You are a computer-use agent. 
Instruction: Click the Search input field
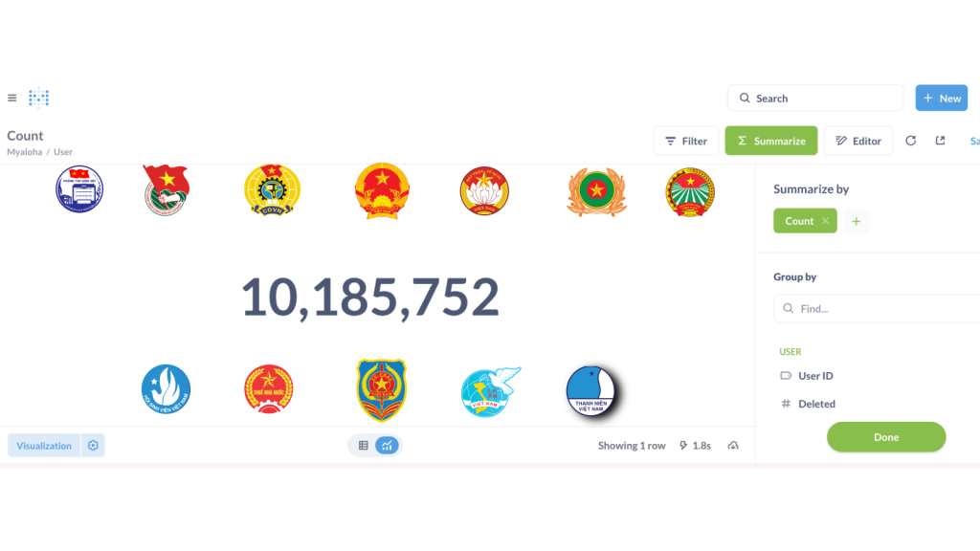pyautogui.click(x=815, y=99)
